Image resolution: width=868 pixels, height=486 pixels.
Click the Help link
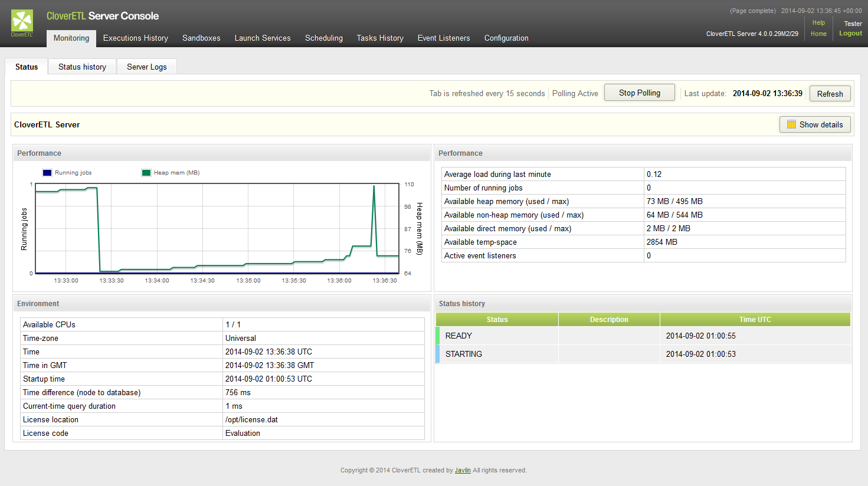tap(818, 22)
